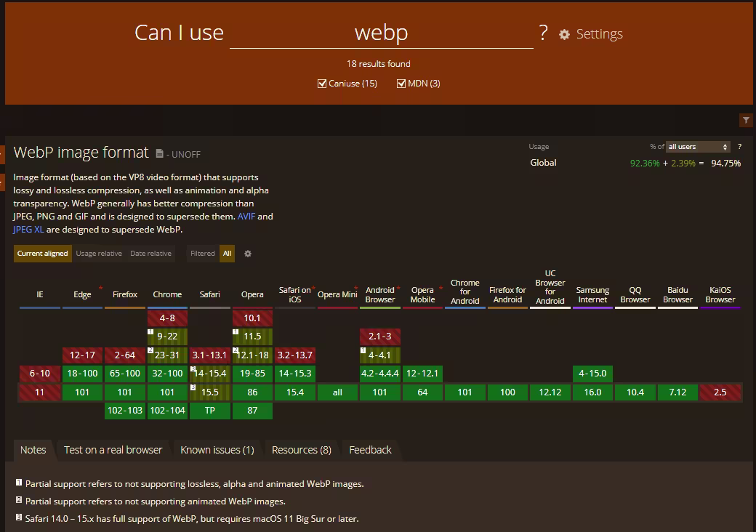Screen dimensions: 756x532
Task: Open table settings gear next to All
Action: [248, 254]
